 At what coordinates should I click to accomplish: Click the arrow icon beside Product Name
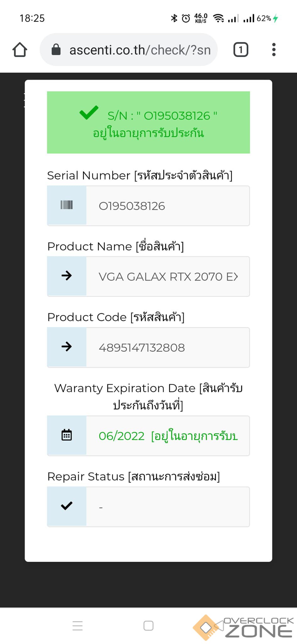[x=67, y=276]
